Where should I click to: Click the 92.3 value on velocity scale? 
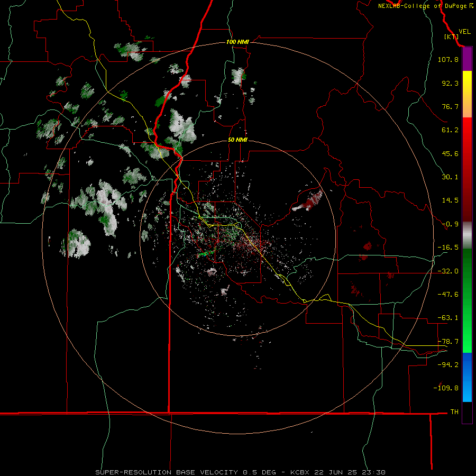tap(450, 83)
